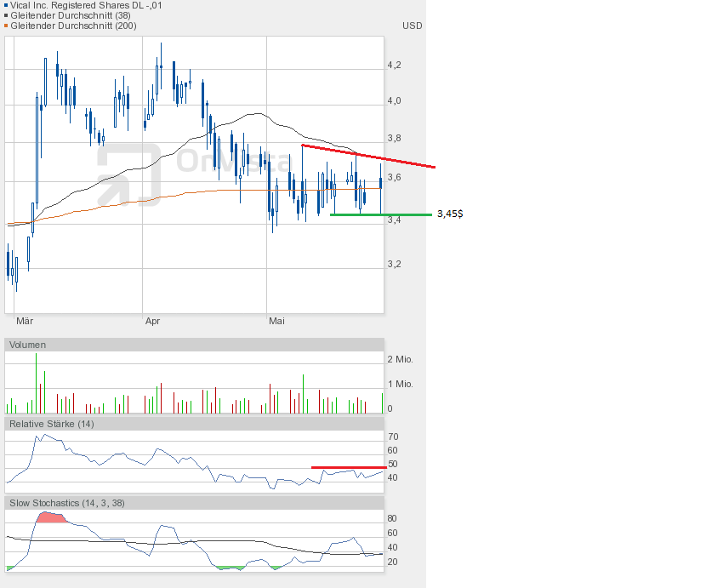Click the 20 label on the stochastics axis

click(x=392, y=562)
